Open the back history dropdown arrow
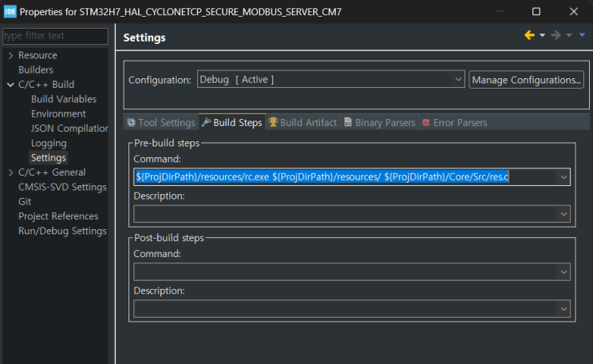The width and height of the screenshot is (593, 364). tap(543, 35)
